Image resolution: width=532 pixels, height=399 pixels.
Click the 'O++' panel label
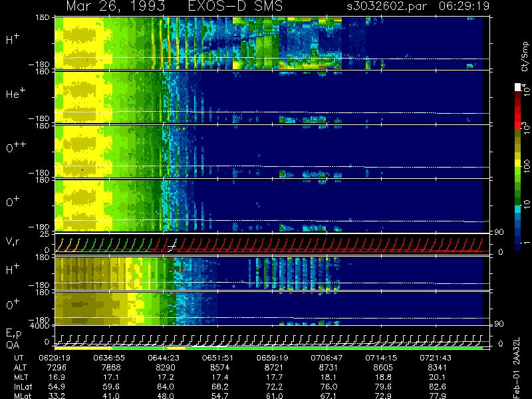click(x=16, y=148)
